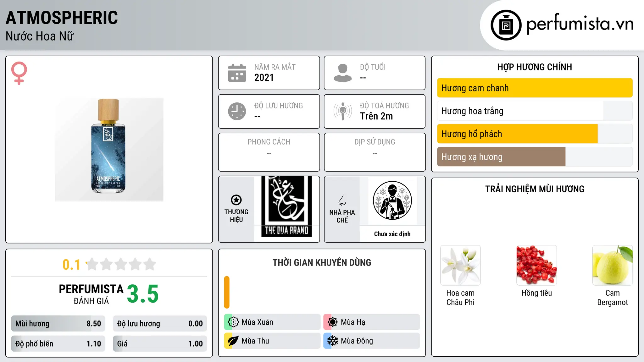This screenshot has height=362, width=644.
Task: Click the Hương xạ hương accord bar
Action: coord(535,157)
